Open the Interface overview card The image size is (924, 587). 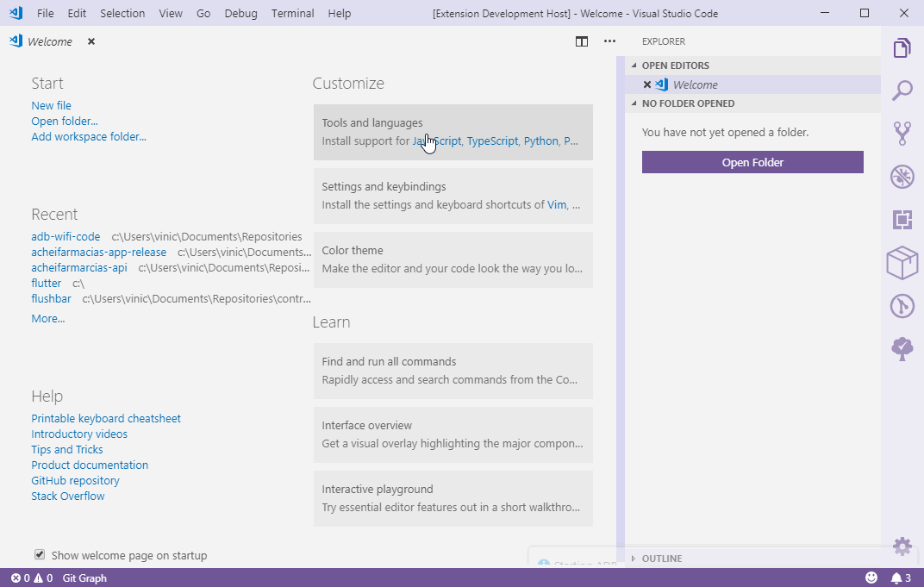[453, 435]
